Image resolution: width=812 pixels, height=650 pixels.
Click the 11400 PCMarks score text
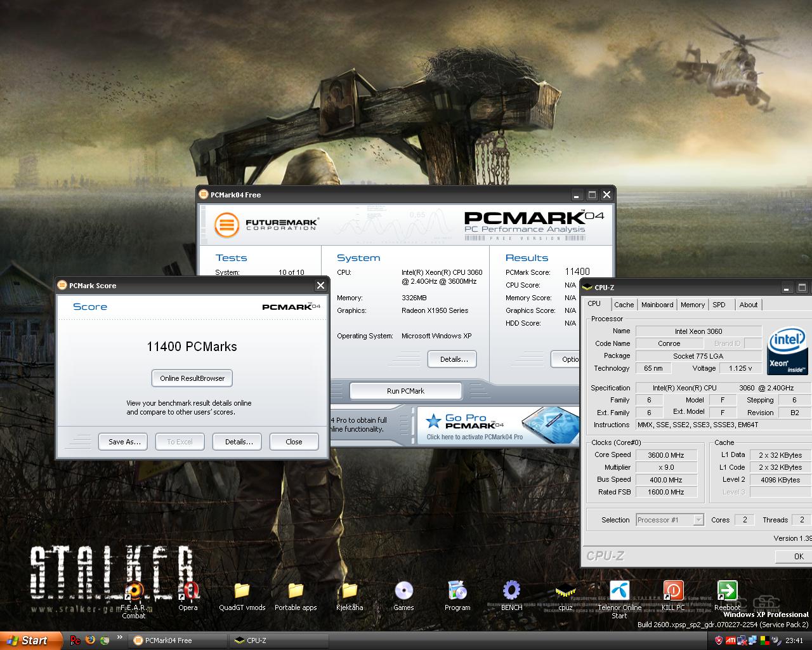(x=192, y=347)
